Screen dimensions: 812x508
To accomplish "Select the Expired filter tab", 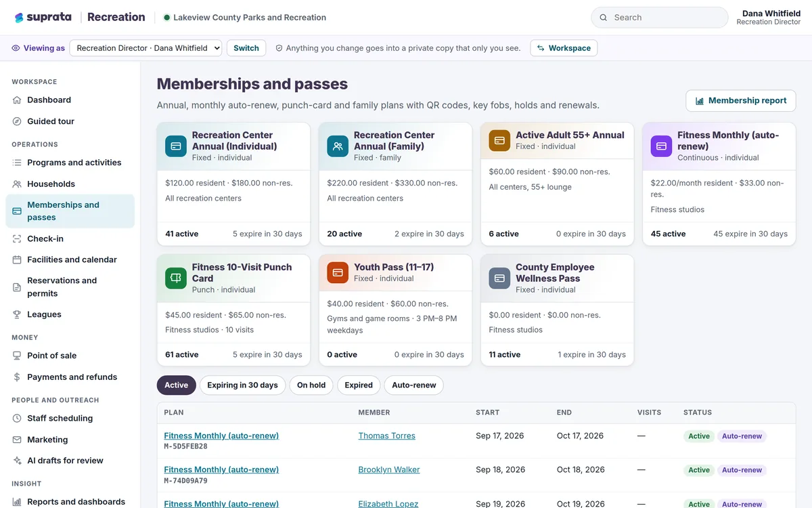I will (359, 385).
